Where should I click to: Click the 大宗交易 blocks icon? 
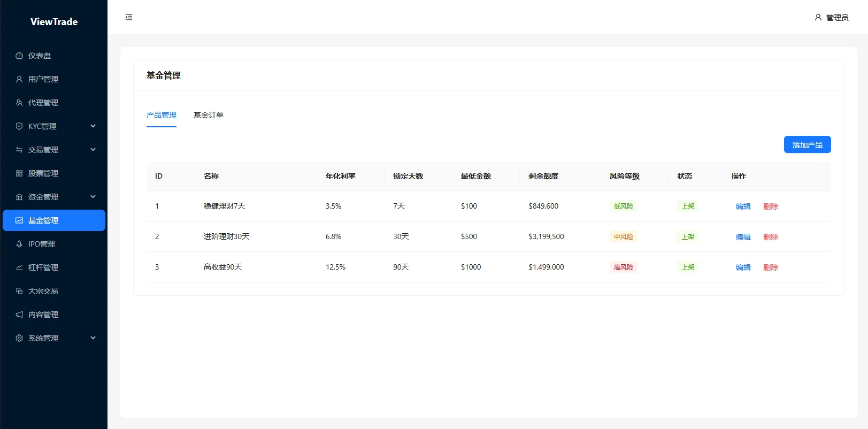tap(19, 291)
